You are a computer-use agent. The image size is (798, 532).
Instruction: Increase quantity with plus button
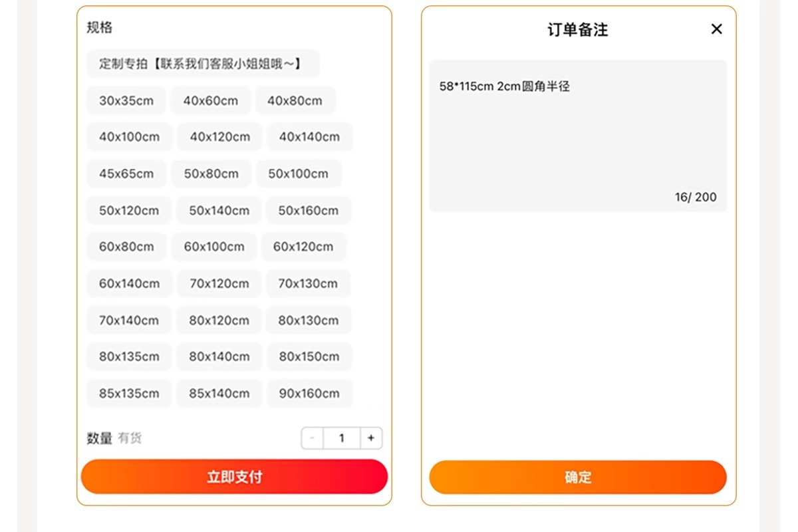[371, 438]
